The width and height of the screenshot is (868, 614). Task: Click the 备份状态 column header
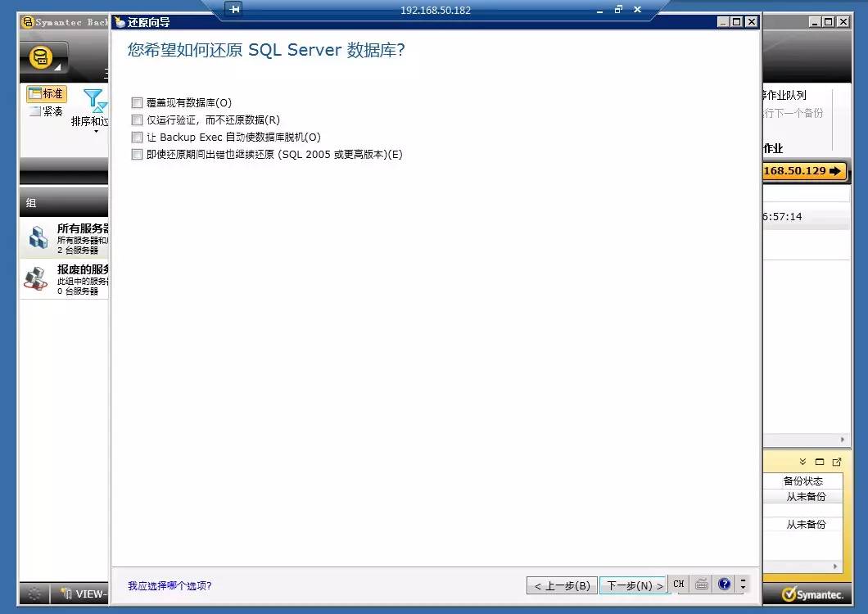(802, 481)
